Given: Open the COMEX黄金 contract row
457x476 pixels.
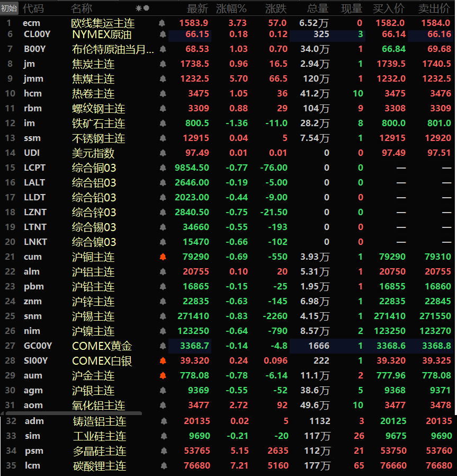Looking at the screenshot, I should coord(102,346).
